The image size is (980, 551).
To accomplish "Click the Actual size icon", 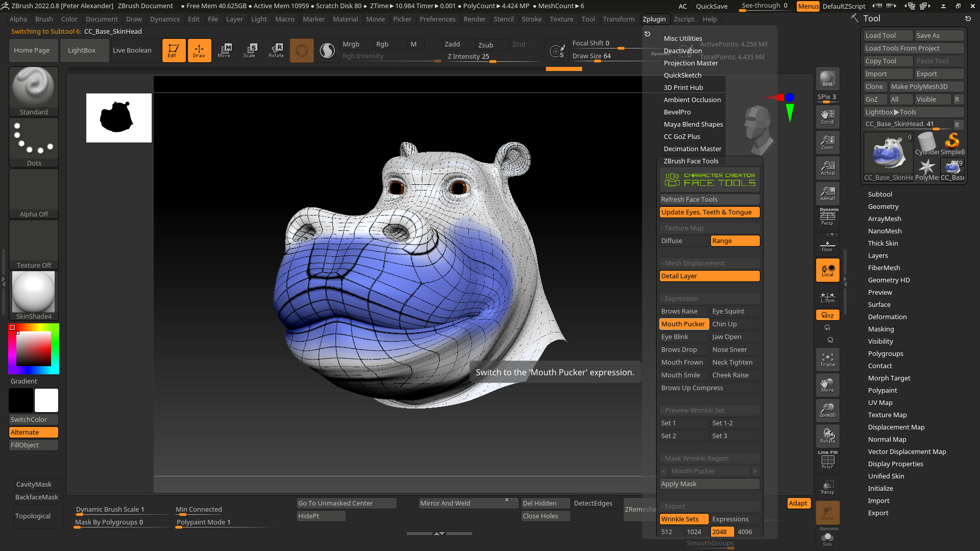I will click(x=827, y=168).
